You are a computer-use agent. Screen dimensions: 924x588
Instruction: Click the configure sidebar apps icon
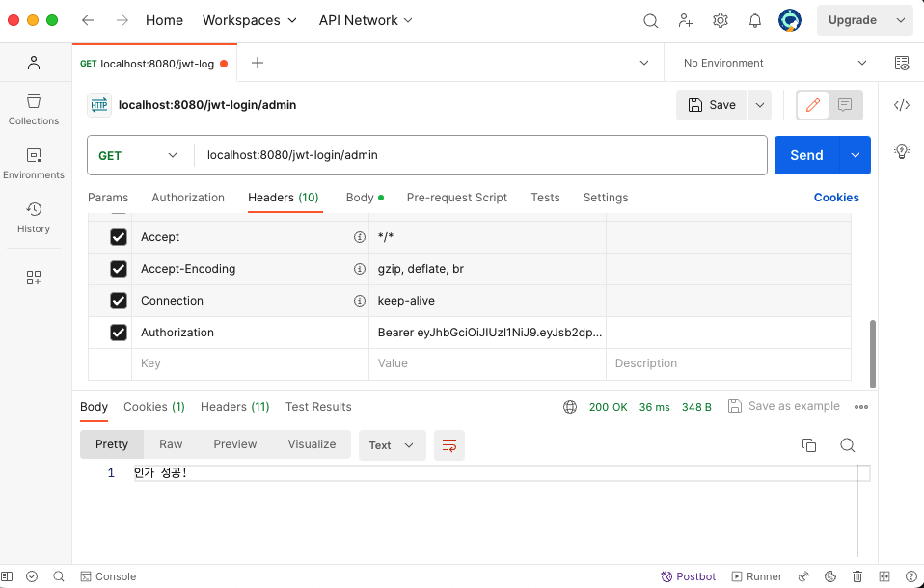tap(34, 278)
